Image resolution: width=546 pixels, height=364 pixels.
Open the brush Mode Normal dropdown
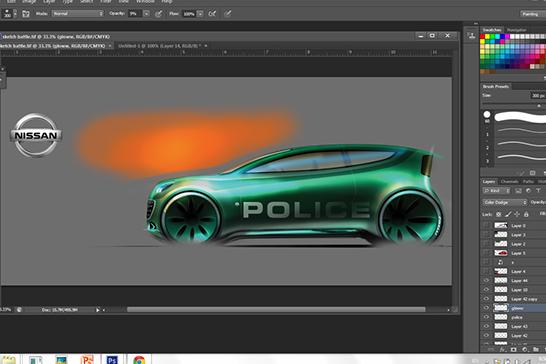tap(78, 14)
